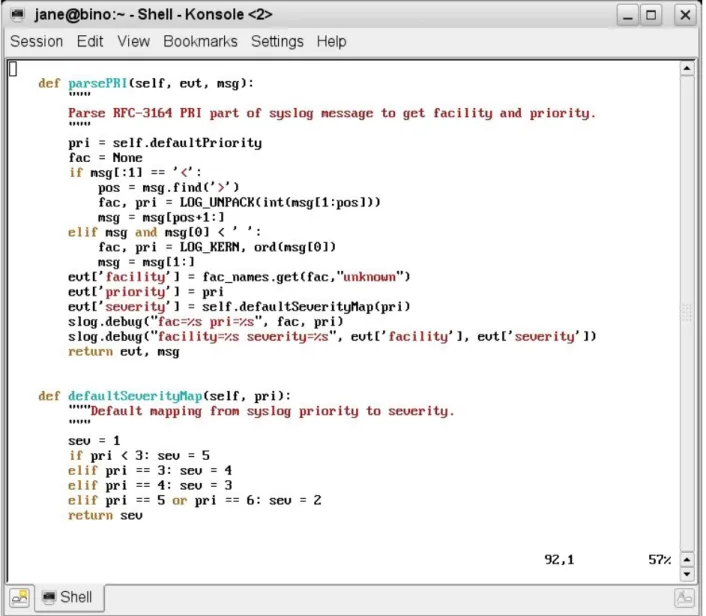The image size is (706, 616).
Task: Minimize the Konsole window
Action: pyautogui.click(x=628, y=15)
